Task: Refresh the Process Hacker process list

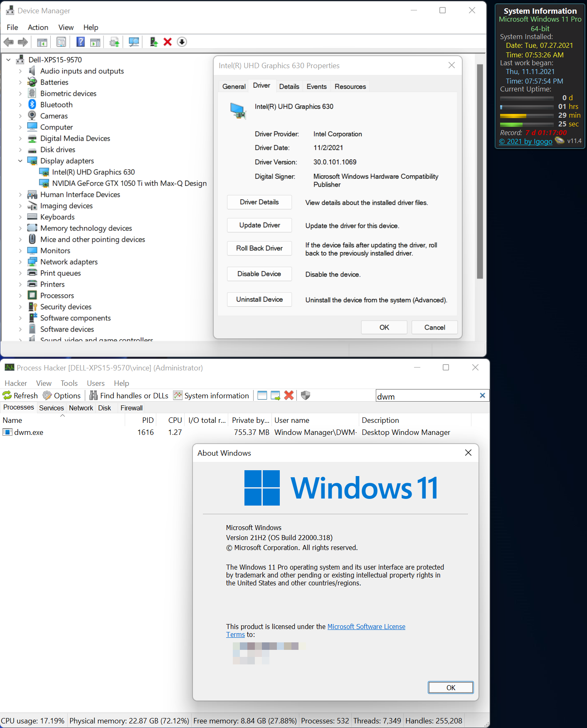Action: click(x=20, y=395)
